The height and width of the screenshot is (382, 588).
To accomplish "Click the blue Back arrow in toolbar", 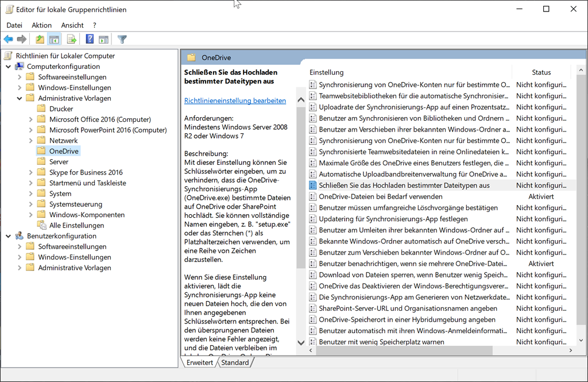I will pos(8,39).
